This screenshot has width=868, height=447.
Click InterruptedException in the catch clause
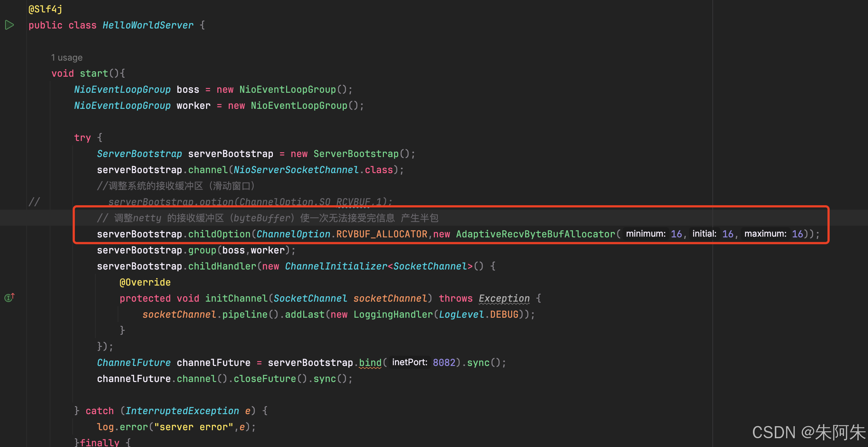pos(182,411)
